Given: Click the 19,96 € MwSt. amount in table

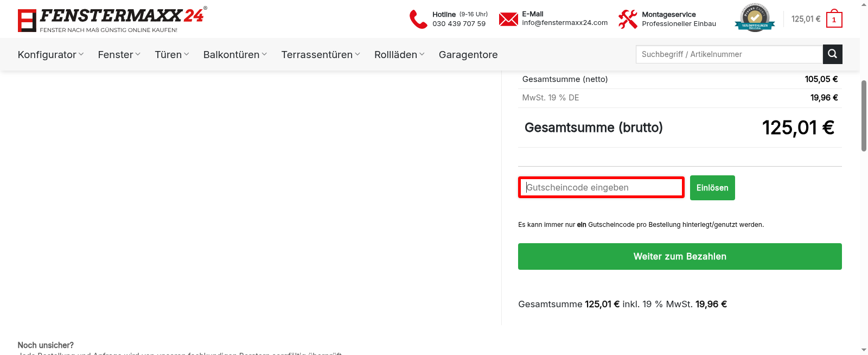Looking at the screenshot, I should 824,98.
